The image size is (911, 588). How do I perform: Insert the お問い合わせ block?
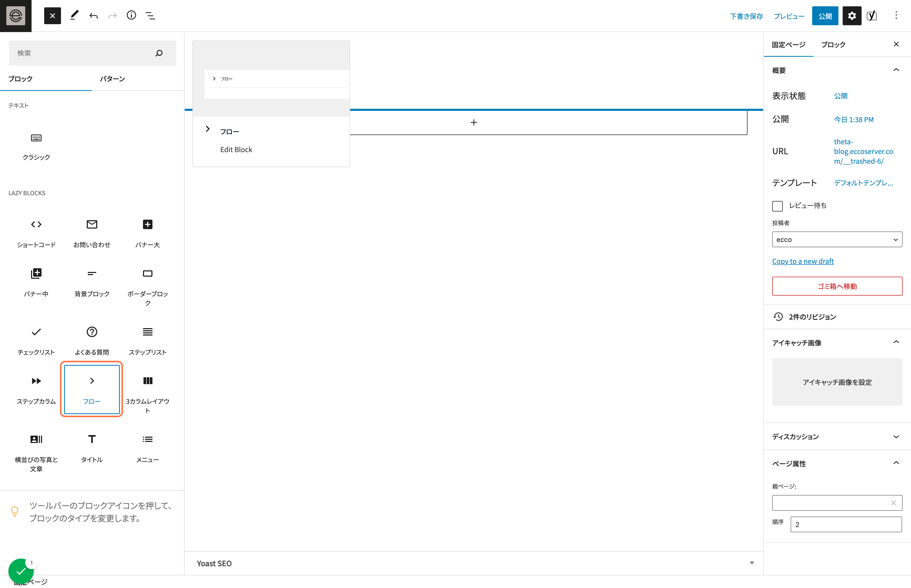(x=92, y=233)
